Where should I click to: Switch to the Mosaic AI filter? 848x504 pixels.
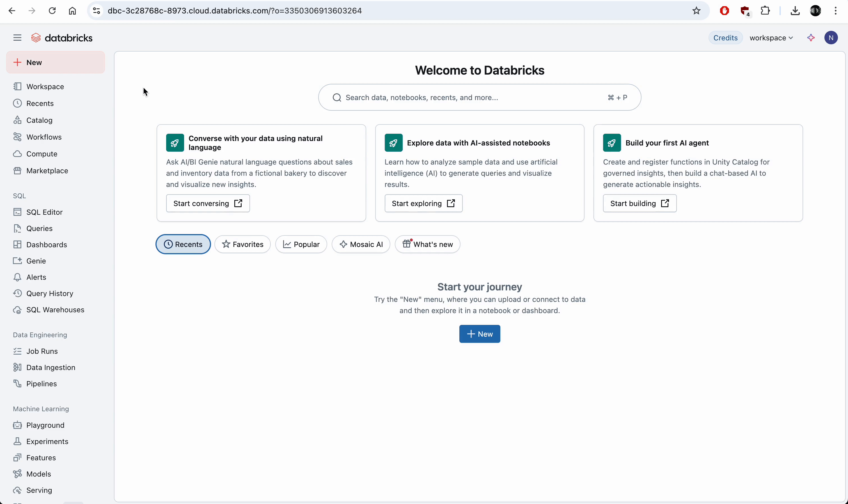coord(360,244)
